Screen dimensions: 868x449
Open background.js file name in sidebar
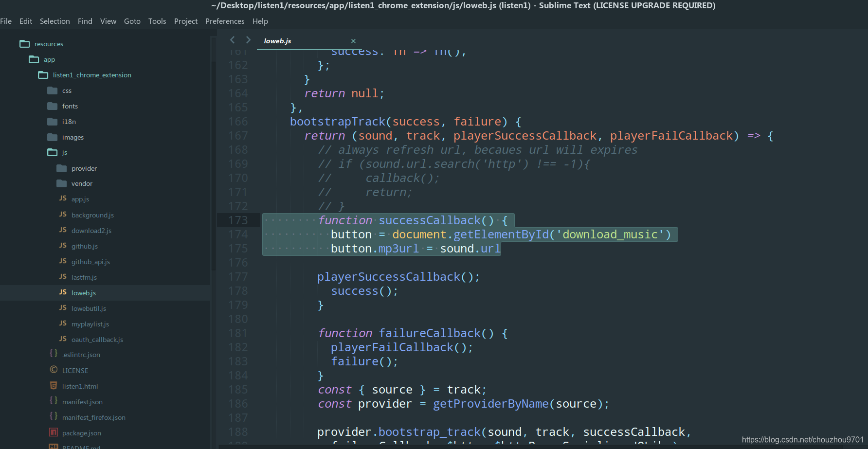click(x=92, y=215)
